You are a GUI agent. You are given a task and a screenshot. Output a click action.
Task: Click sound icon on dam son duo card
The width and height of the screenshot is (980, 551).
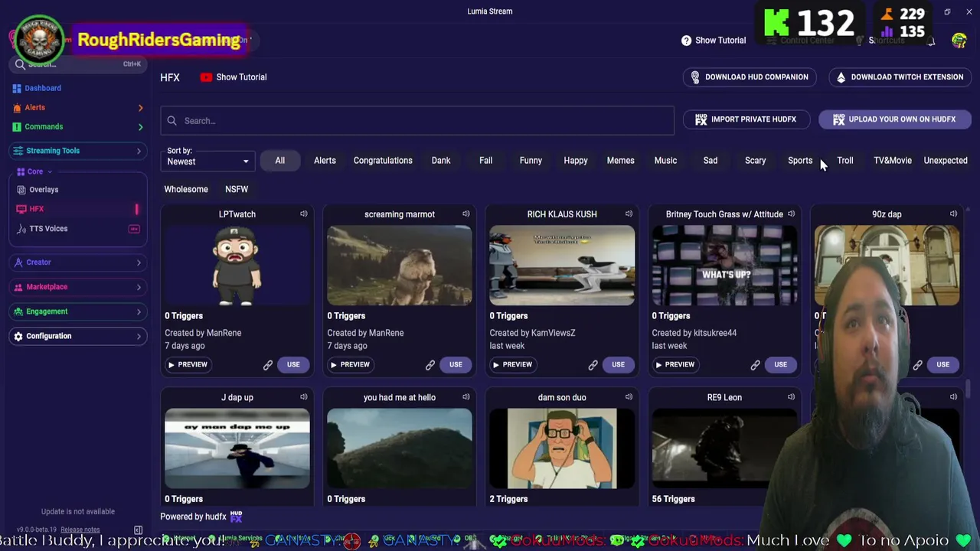pyautogui.click(x=629, y=396)
